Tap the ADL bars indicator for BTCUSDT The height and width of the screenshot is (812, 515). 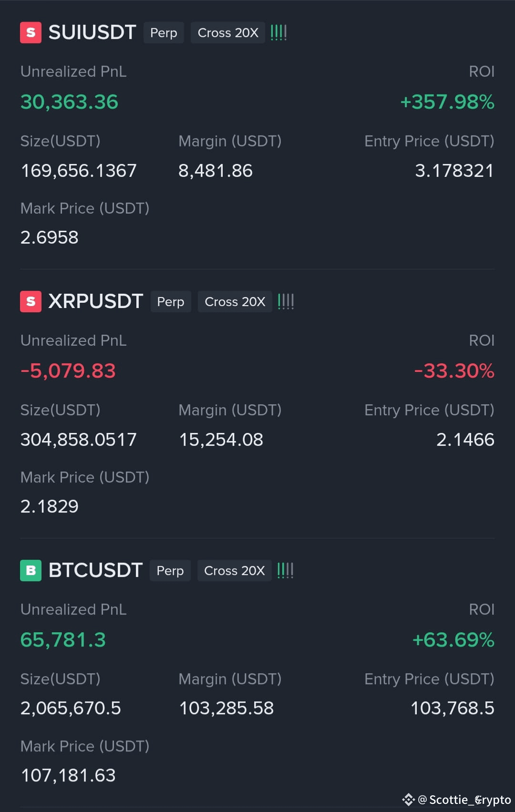point(285,570)
